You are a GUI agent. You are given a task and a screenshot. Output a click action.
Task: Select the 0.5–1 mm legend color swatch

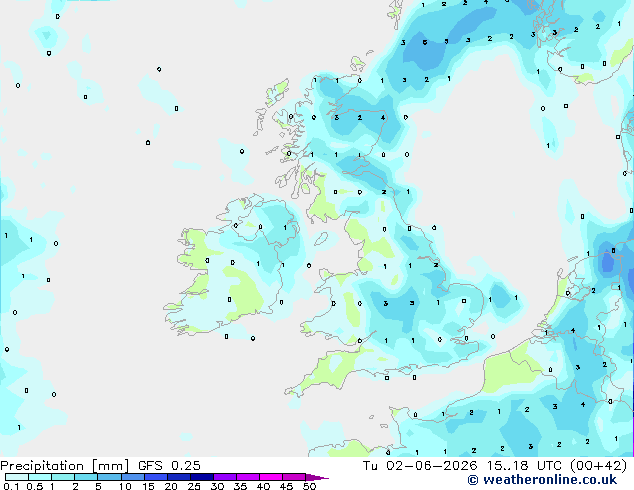[x=40, y=477]
